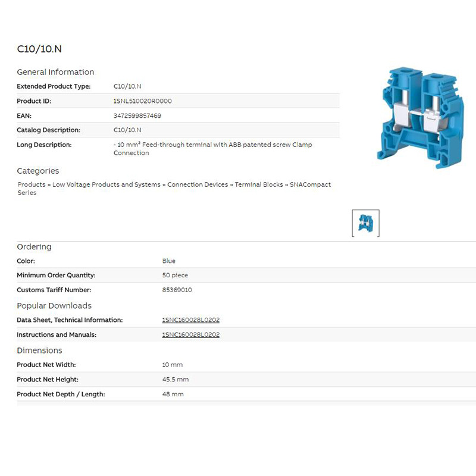Viewport: 476px width, 476px height.
Task: Open Instructions and Manuals link 1SNC160028L0202
Action: (190, 335)
